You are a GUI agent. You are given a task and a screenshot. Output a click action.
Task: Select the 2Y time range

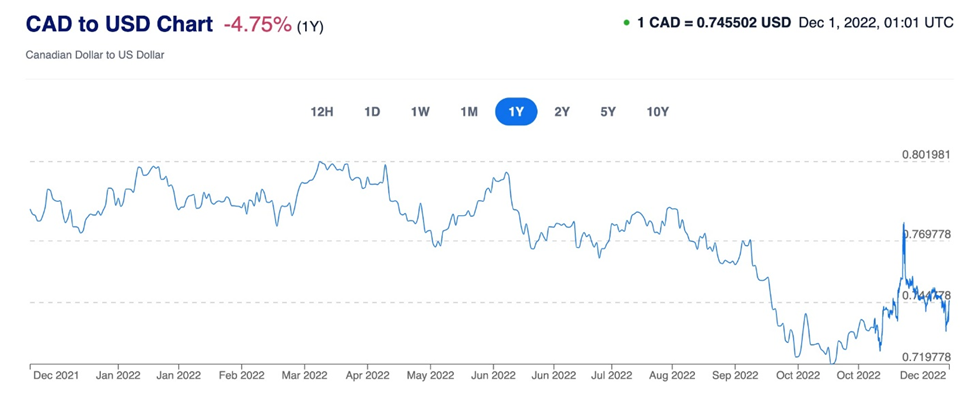[562, 111]
